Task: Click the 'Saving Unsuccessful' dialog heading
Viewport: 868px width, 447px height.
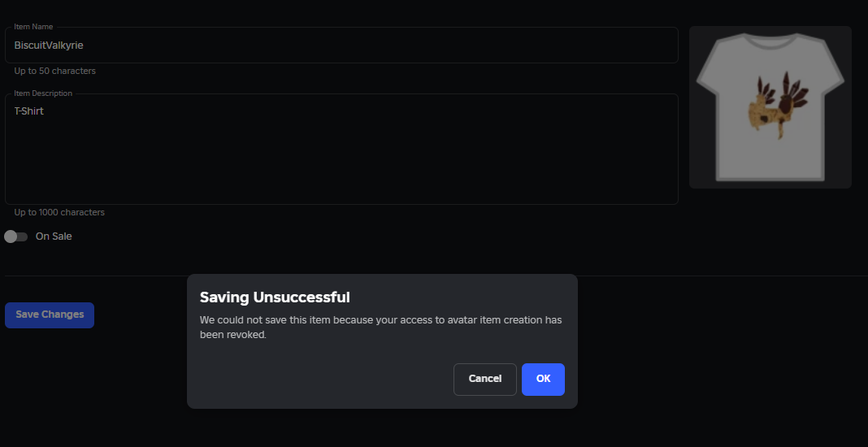Action: pyautogui.click(x=275, y=297)
